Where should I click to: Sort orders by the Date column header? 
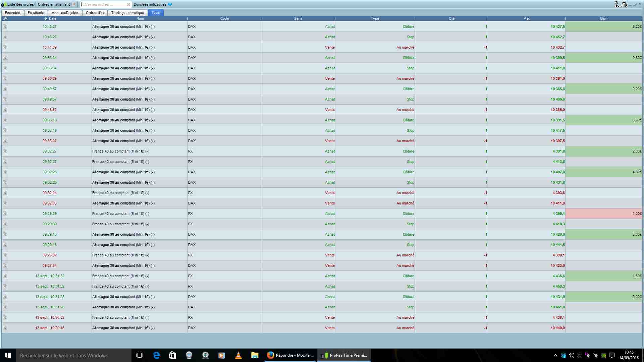pyautogui.click(x=52, y=18)
